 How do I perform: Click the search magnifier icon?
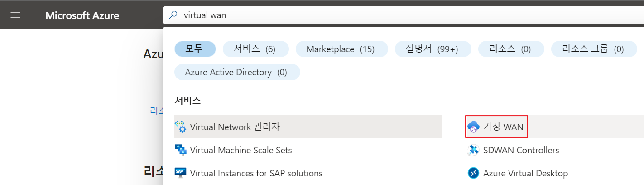[x=173, y=15]
